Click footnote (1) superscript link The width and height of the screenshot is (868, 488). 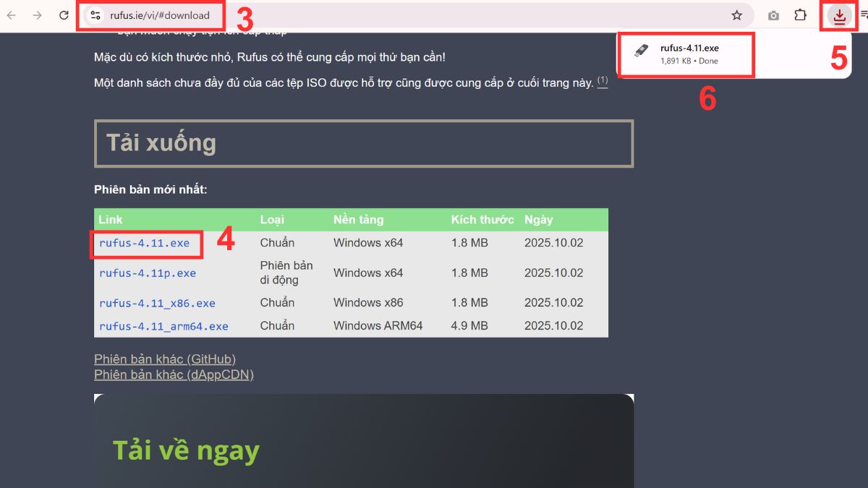tap(603, 81)
